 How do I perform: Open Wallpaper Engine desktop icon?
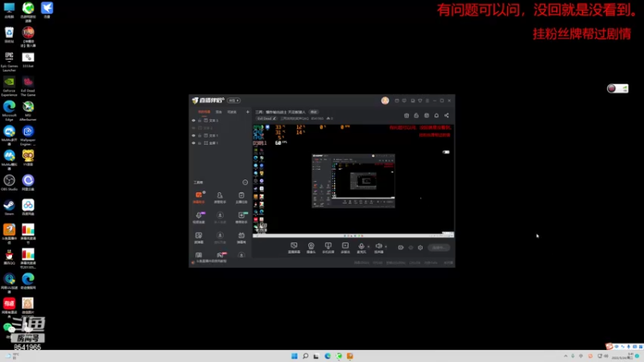(x=28, y=136)
